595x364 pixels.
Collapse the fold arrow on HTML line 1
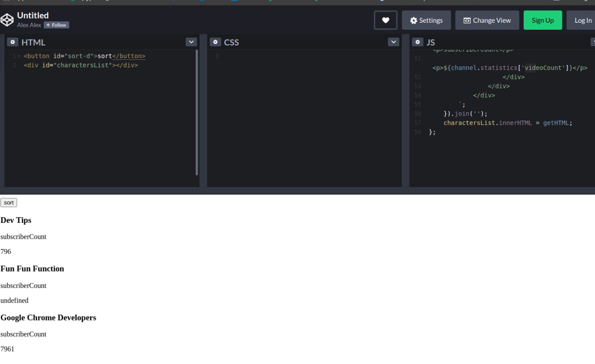tap(19, 56)
